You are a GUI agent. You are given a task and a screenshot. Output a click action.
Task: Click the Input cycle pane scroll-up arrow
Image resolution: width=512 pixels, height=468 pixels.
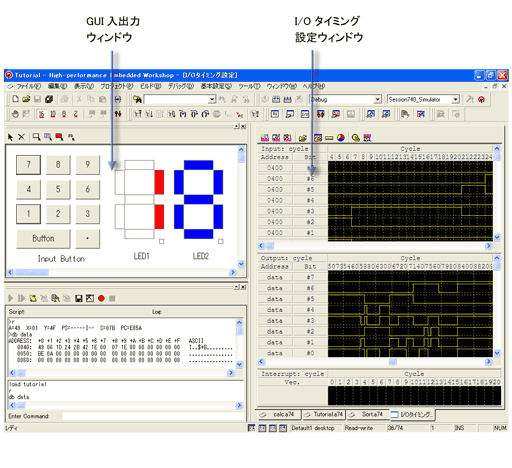point(497,149)
